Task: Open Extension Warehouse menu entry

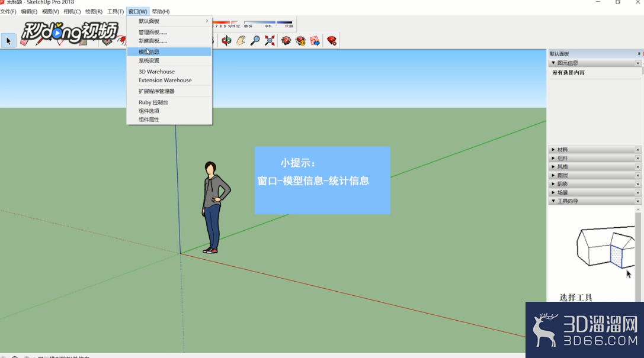Action: pos(169,80)
